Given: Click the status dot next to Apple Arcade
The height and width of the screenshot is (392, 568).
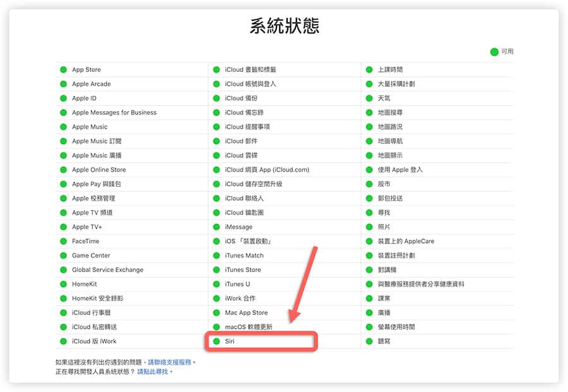Looking at the screenshot, I should (x=63, y=84).
